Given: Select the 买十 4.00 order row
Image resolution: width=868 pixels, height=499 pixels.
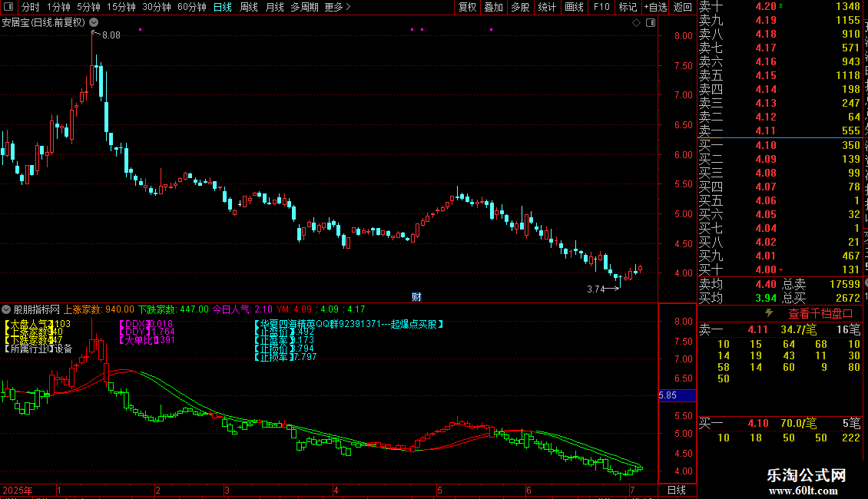Looking at the screenshot, I should 780,269.
